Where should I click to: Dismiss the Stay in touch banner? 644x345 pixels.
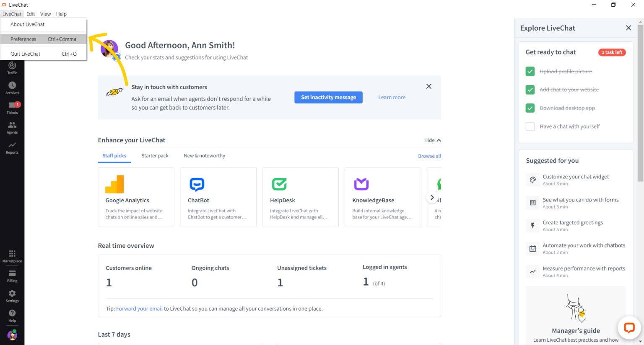tap(428, 86)
